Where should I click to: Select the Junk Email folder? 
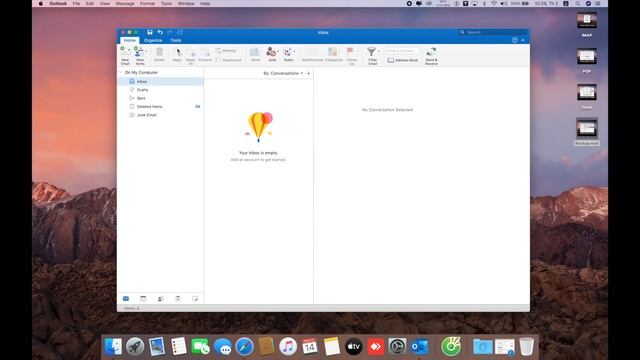(x=160, y=115)
